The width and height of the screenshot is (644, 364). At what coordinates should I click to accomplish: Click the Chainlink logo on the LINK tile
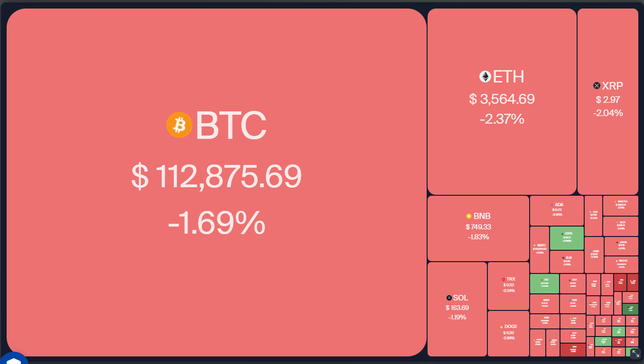click(590, 251)
